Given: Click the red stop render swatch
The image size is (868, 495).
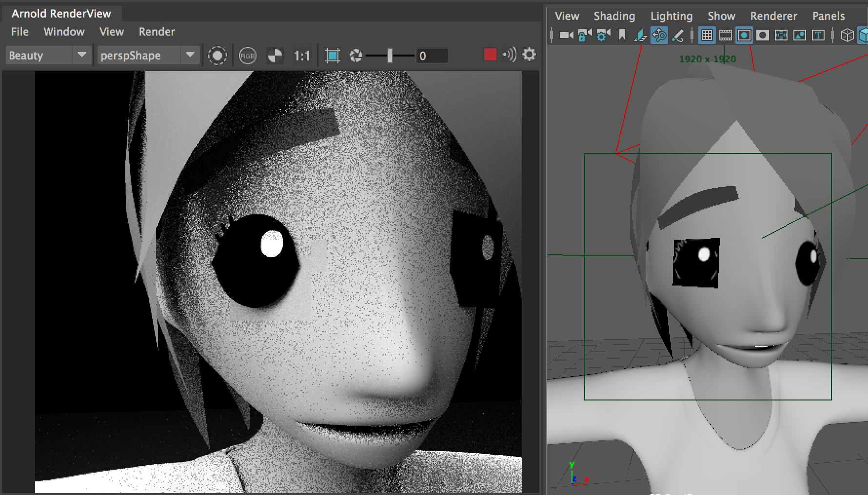Looking at the screenshot, I should [x=490, y=55].
